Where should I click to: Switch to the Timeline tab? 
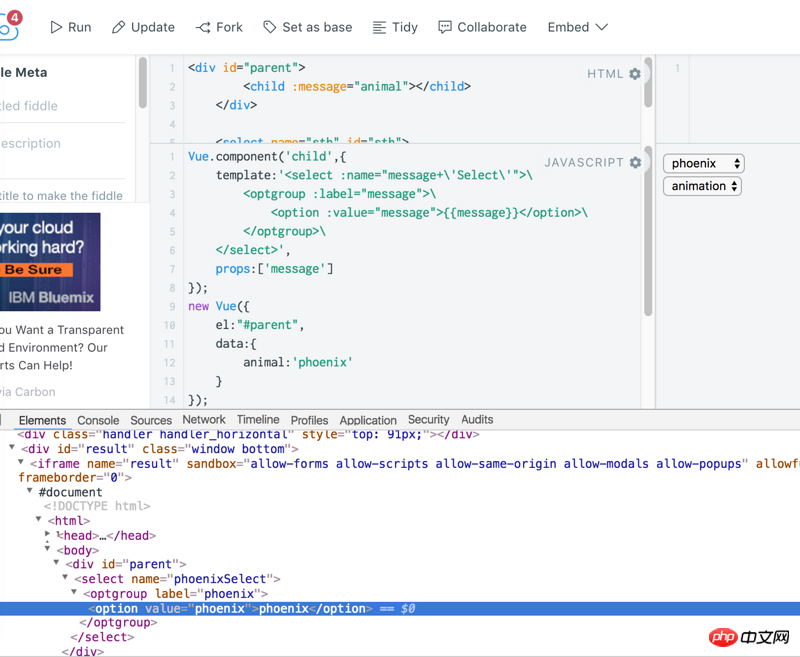[x=258, y=419]
